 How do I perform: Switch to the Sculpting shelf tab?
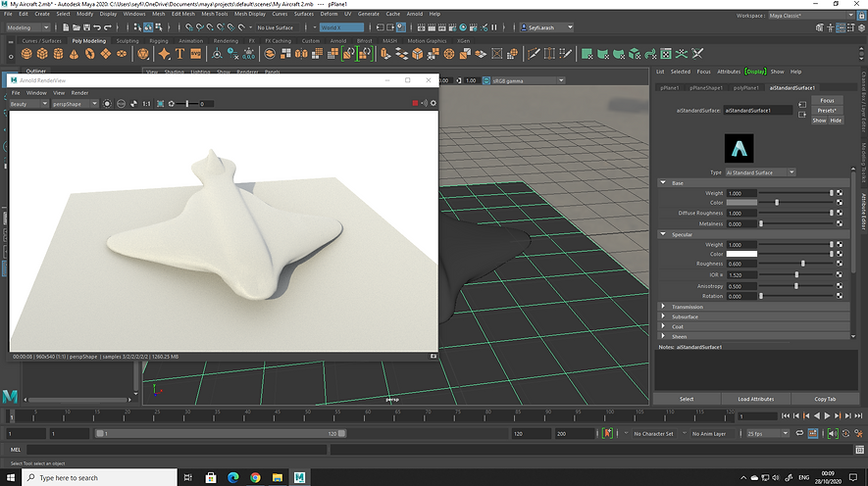tap(128, 41)
